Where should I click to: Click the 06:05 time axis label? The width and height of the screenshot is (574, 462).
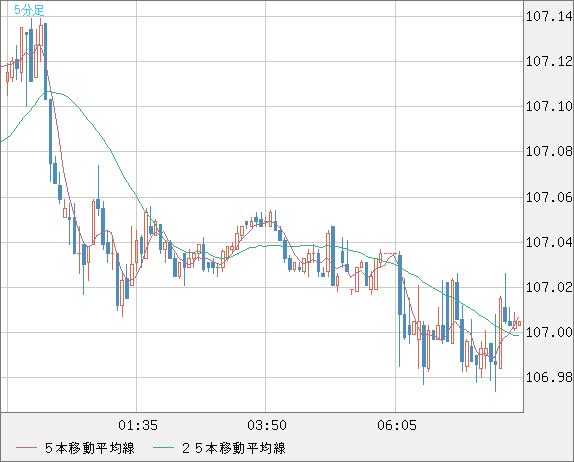397,425
